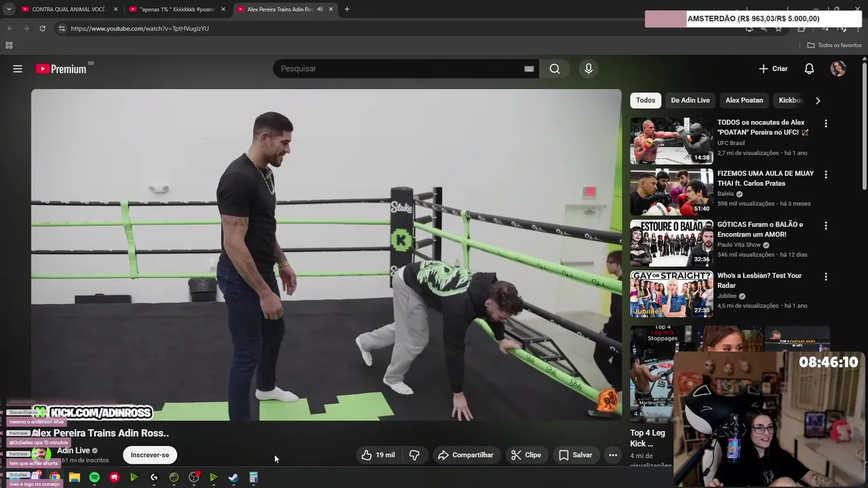Start voice search with microphone icon
The image size is (868, 488).
point(588,68)
